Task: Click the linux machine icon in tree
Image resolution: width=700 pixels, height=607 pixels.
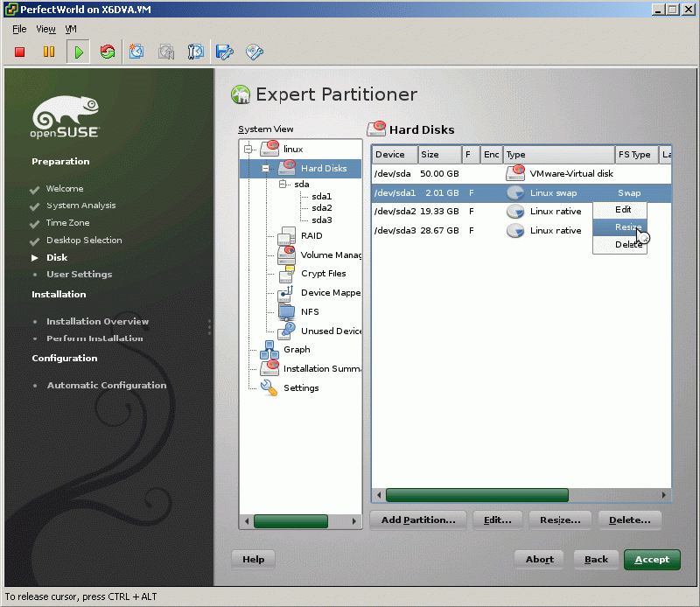Action: coord(269,149)
